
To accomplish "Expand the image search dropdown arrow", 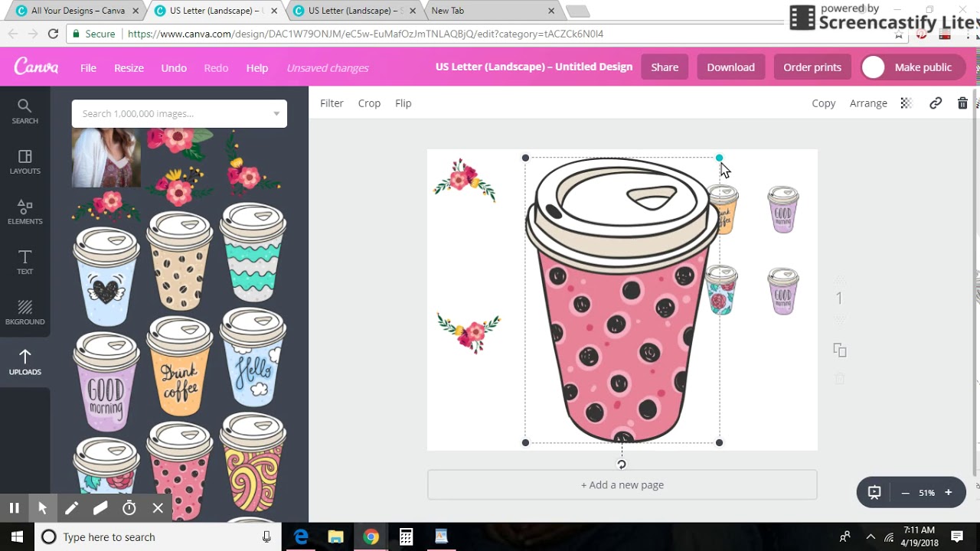I will (276, 114).
